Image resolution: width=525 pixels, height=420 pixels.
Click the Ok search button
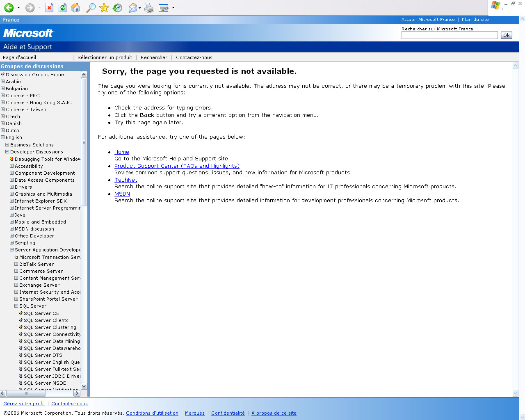click(x=507, y=35)
